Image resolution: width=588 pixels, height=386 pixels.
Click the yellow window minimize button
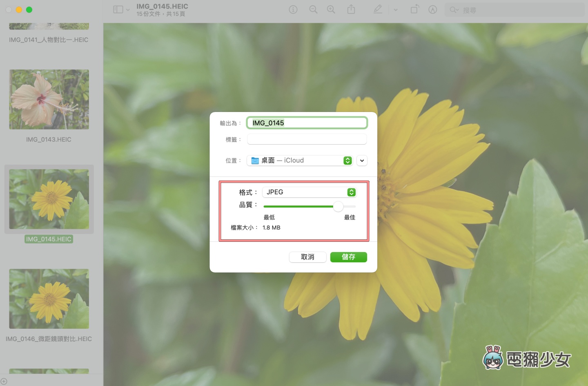[19, 9]
